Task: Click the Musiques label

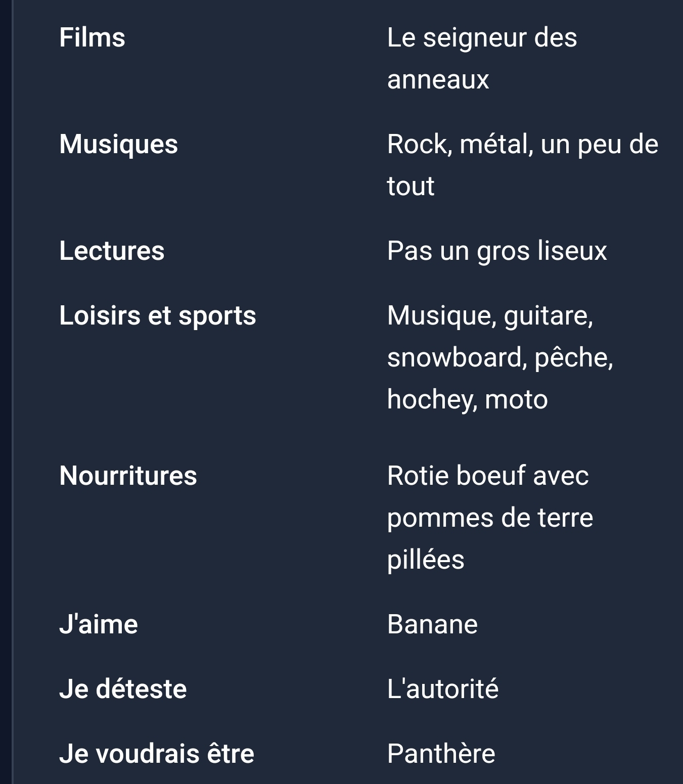Action: point(118,144)
